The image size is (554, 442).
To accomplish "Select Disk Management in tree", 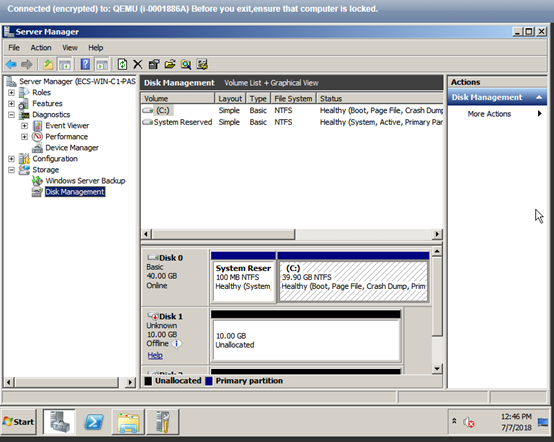I will pyautogui.click(x=75, y=192).
